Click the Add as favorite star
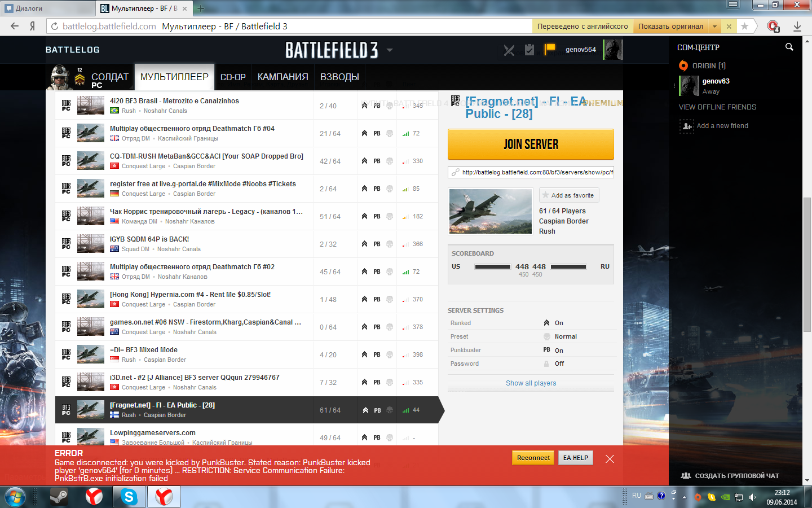The height and width of the screenshot is (508, 812). click(x=545, y=195)
